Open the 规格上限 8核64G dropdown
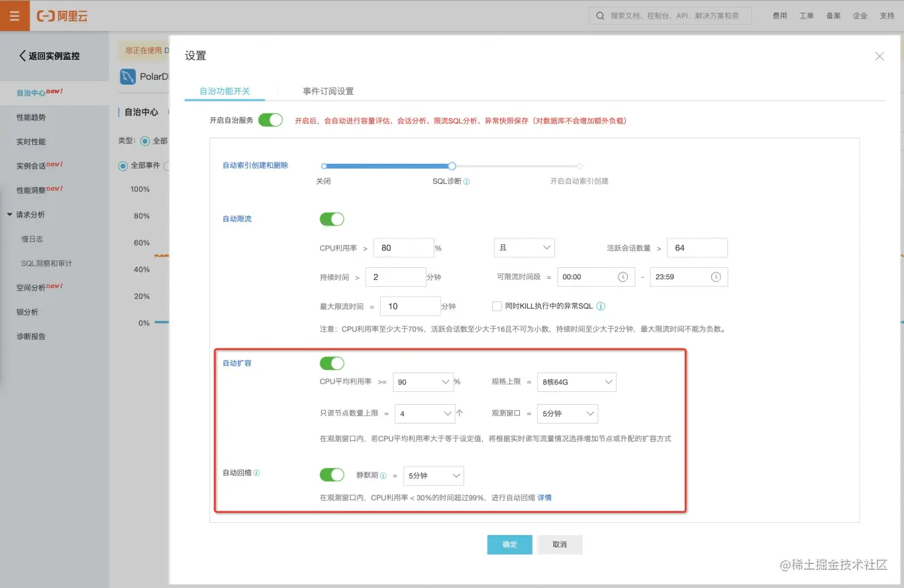Viewport: 904px width, 588px height. (576, 382)
